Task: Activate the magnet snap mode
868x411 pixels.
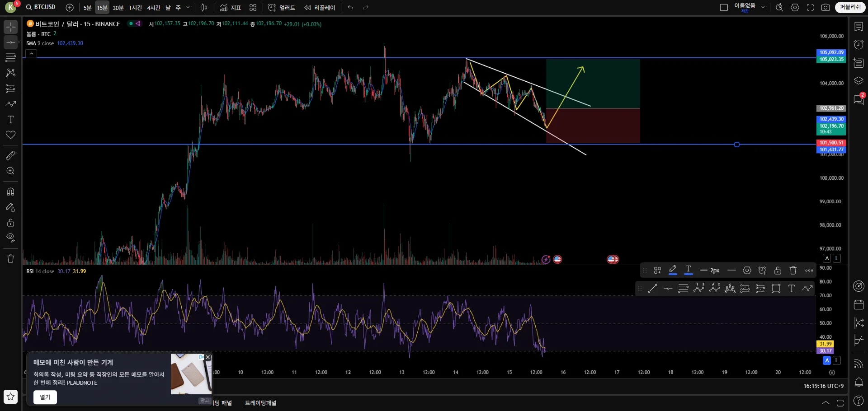Action: [11, 191]
